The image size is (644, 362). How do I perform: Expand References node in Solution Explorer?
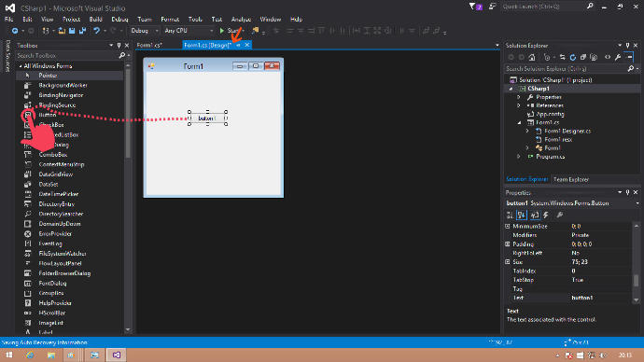tap(519, 105)
